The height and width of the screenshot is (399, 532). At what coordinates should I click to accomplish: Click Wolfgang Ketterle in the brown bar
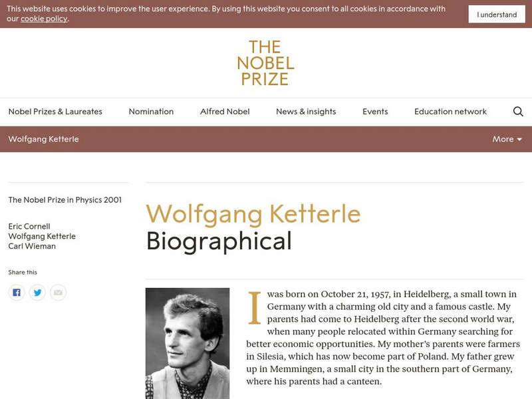click(x=43, y=139)
